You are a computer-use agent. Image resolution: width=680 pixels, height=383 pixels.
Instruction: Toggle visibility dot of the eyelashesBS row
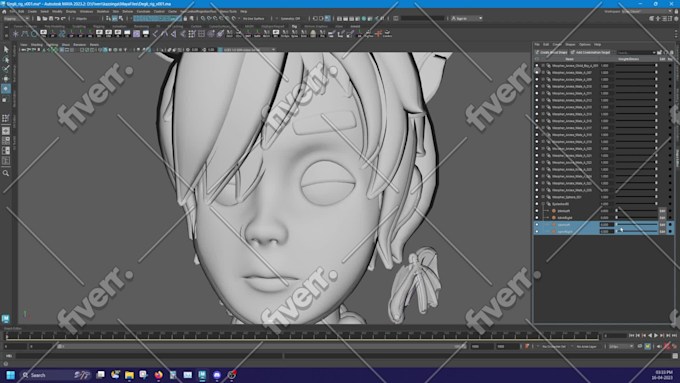coord(537,204)
